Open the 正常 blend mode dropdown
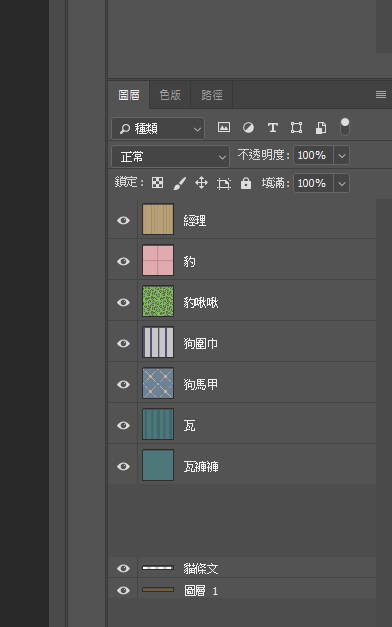This screenshot has height=627, width=392. pos(170,156)
